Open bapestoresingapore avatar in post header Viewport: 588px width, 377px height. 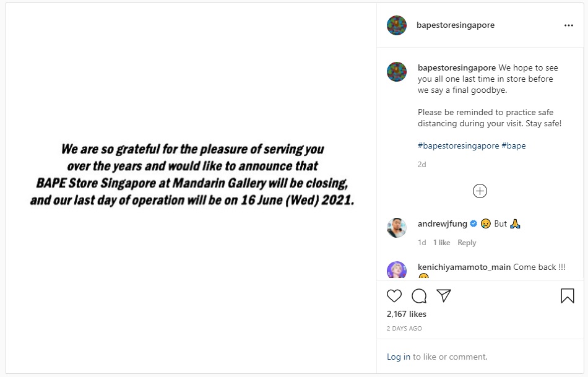tap(397, 25)
